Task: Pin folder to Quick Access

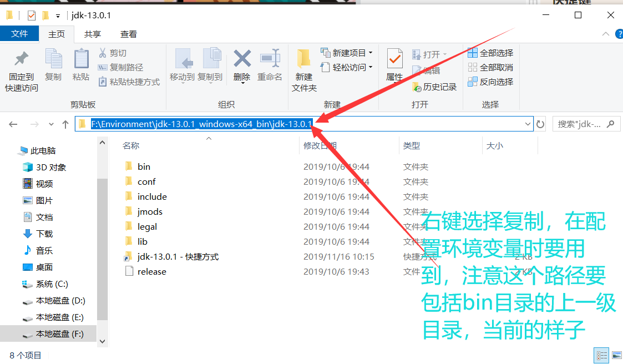Action: tap(21, 67)
